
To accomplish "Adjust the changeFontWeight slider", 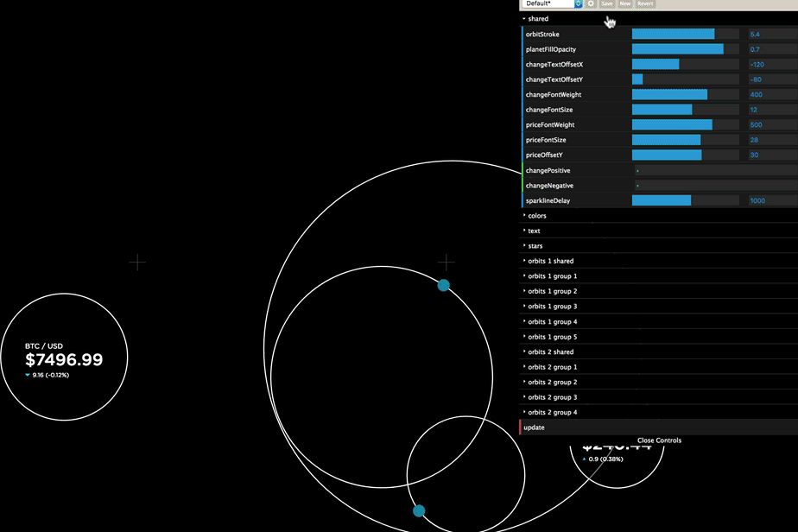I will point(685,95).
